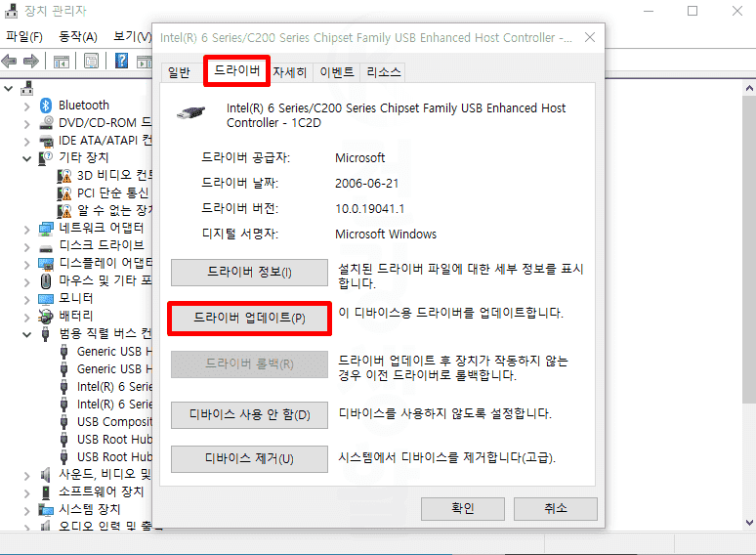Collapse the 기타 장치 tree node
756x555 pixels.
click(27, 158)
